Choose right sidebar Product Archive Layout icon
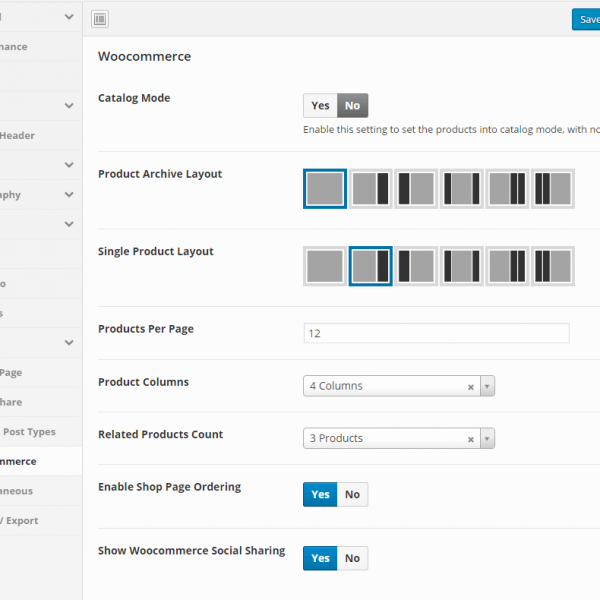The height and width of the screenshot is (600, 600). (370, 188)
